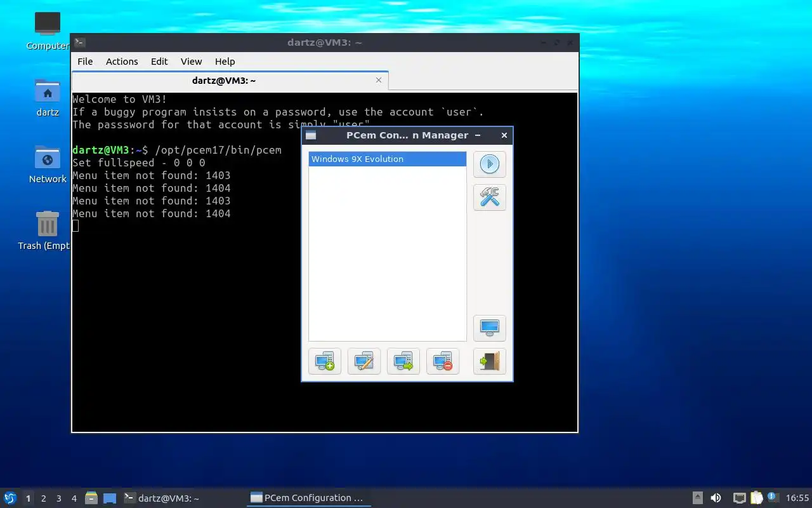
Task: Open the file manager from the taskbar
Action: 91,498
